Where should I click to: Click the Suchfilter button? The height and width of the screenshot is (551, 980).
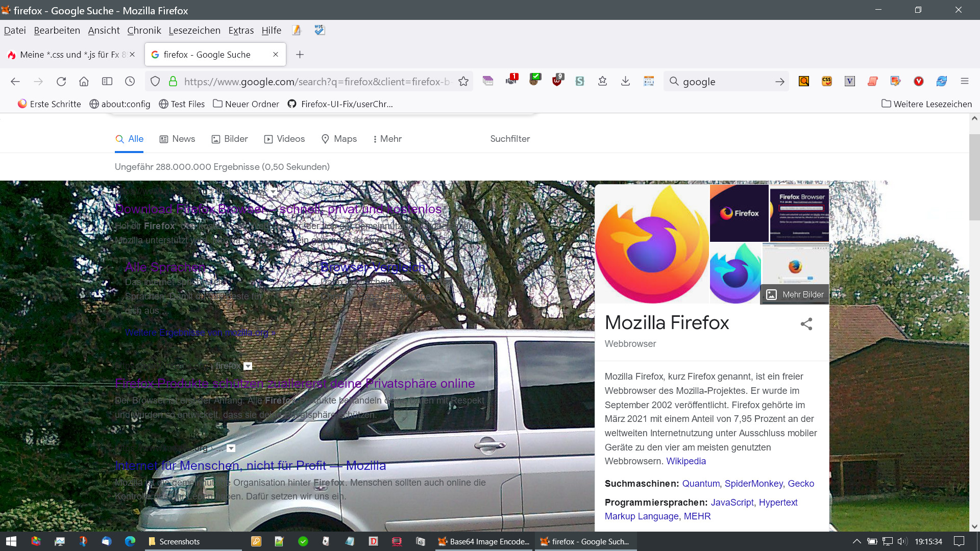pos(509,139)
